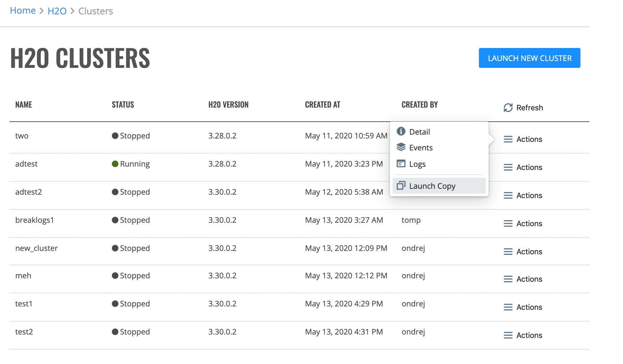Click the Stopped status dot for 'two'
This screenshot has height=364, width=623.
tap(115, 136)
